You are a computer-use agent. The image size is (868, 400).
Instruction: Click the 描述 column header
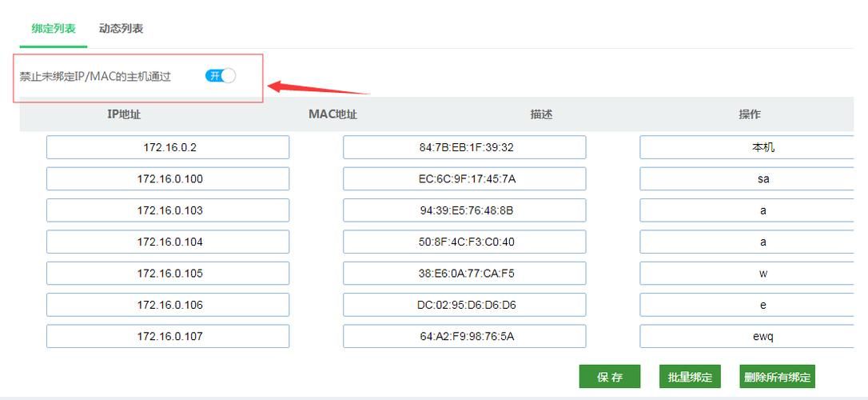pos(541,114)
